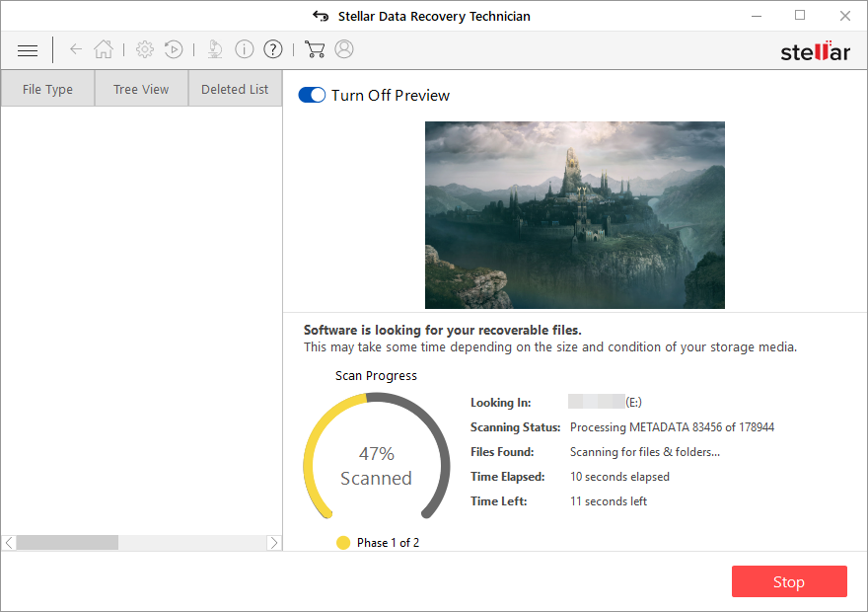This screenshot has width=868, height=612.
Task: Go back with the arrow icon
Action: (76, 49)
